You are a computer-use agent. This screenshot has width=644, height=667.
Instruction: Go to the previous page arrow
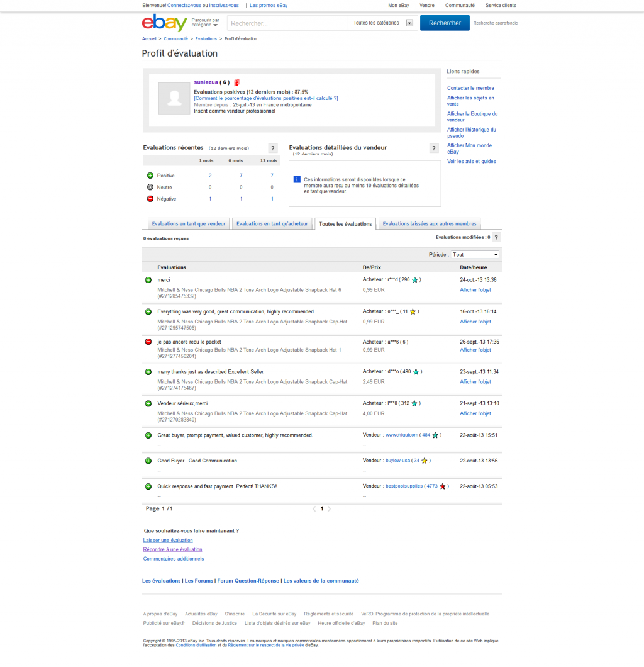coord(314,509)
